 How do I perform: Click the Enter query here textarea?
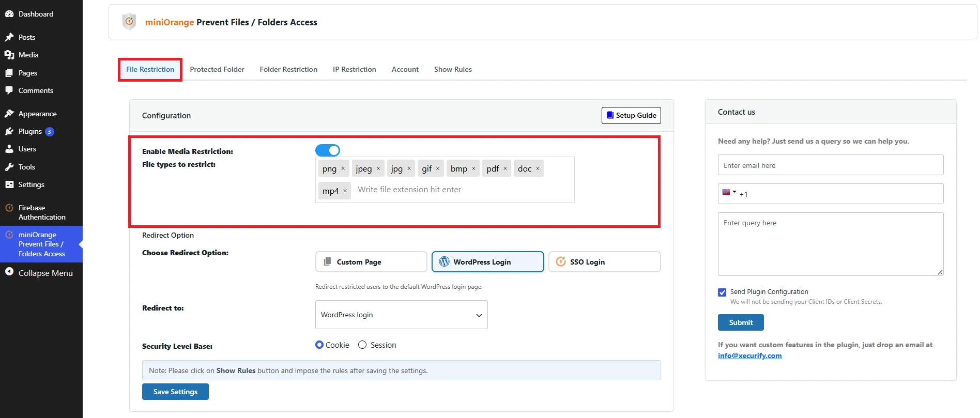click(x=831, y=244)
